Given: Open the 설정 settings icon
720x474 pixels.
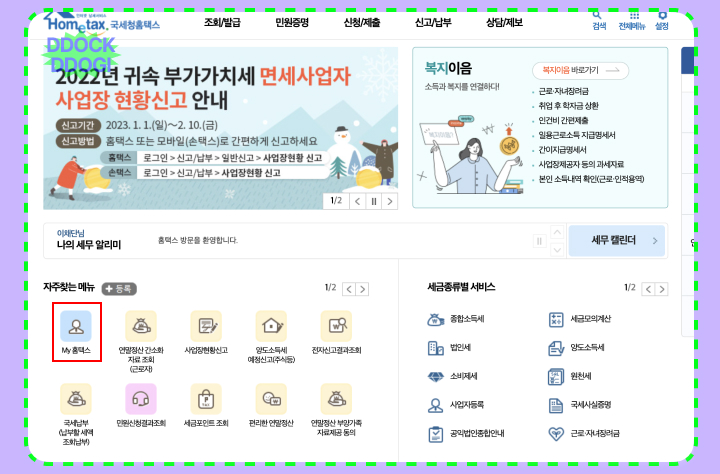Looking at the screenshot, I should 661,21.
